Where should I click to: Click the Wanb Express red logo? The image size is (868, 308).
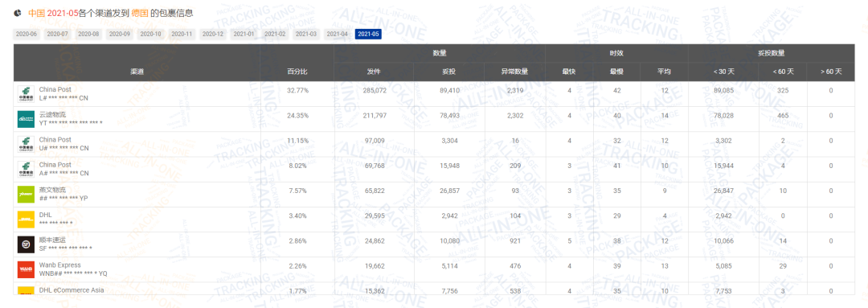pos(26,269)
